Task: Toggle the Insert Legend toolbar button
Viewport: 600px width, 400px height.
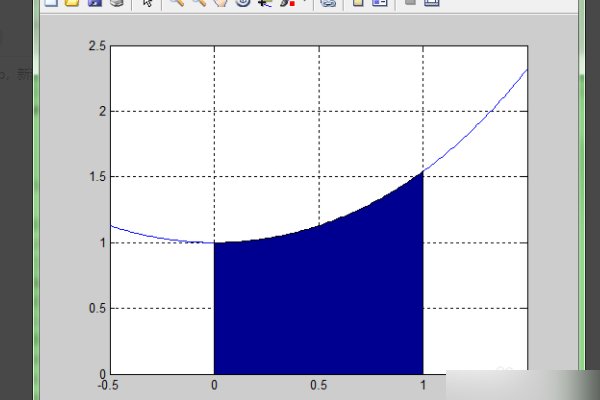Action: tap(379, 3)
